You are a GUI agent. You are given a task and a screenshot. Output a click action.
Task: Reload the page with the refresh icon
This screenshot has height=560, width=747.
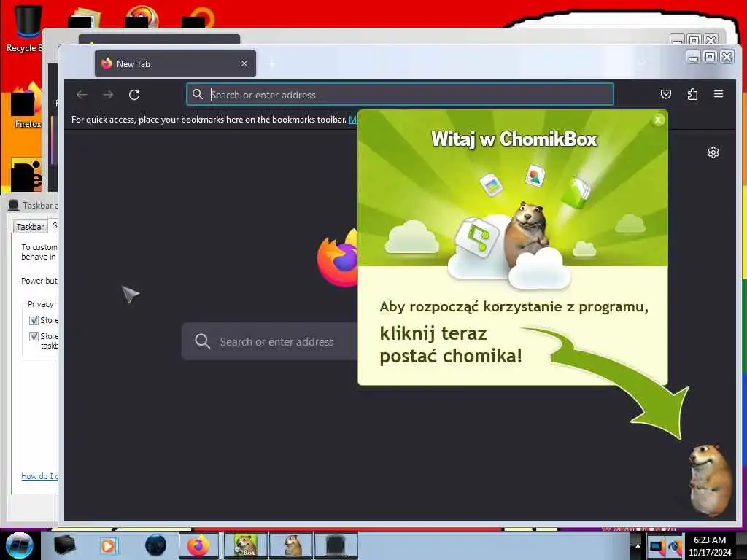(134, 94)
